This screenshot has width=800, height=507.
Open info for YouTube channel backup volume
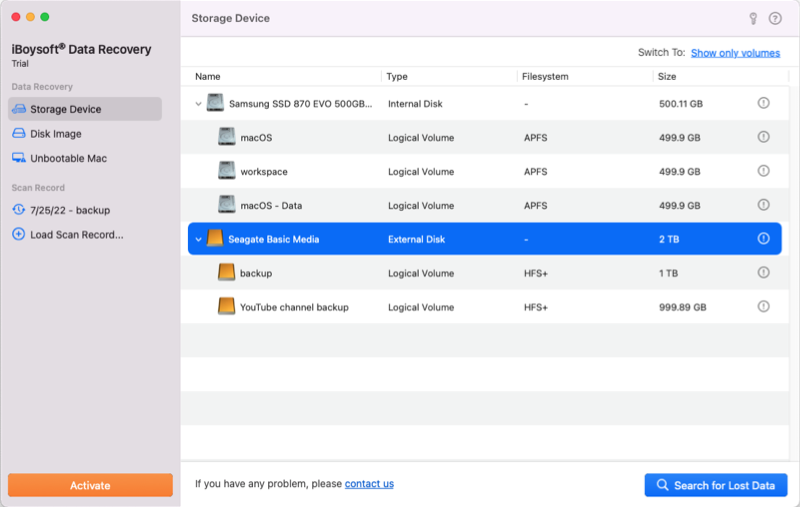pos(763,307)
